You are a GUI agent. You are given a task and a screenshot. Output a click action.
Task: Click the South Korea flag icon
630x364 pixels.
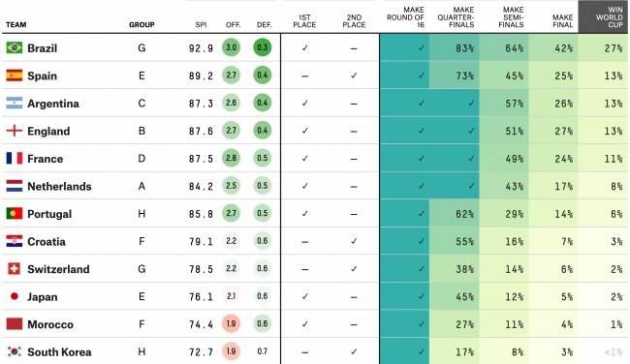tap(15, 351)
